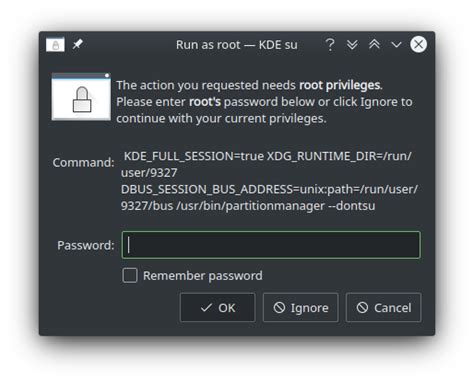Click the prohibited icon on the Ignore button

tap(279, 307)
